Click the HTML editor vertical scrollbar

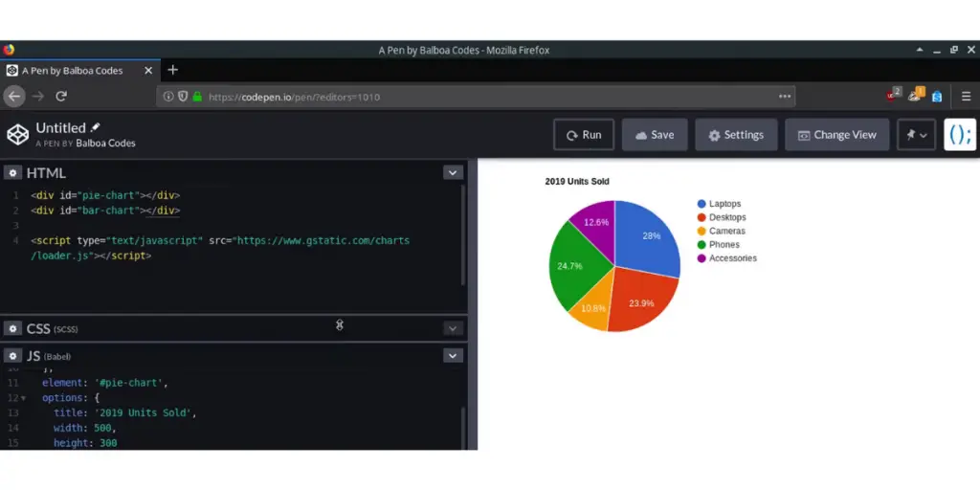click(463, 235)
